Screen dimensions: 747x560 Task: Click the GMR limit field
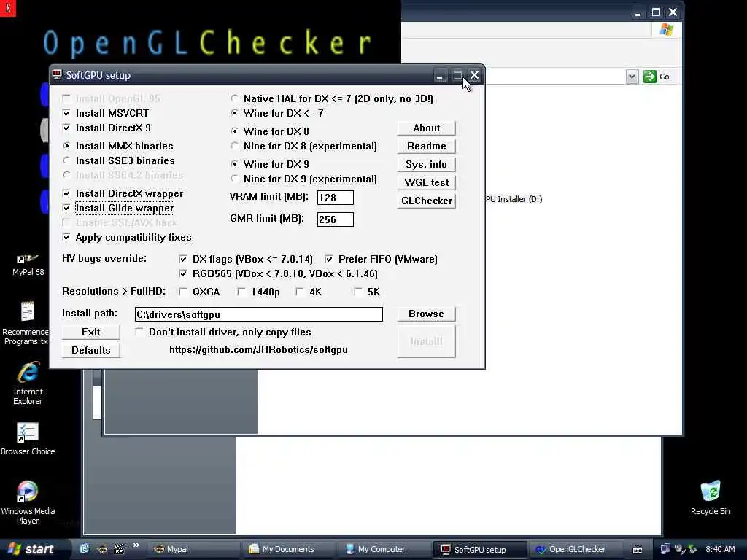coord(336,219)
